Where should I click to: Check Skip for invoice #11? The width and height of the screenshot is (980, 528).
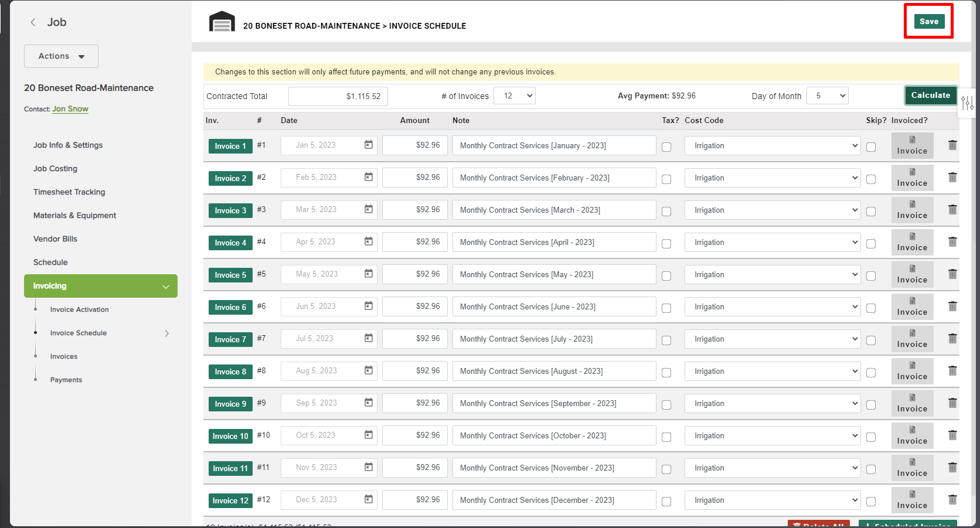coord(871,469)
